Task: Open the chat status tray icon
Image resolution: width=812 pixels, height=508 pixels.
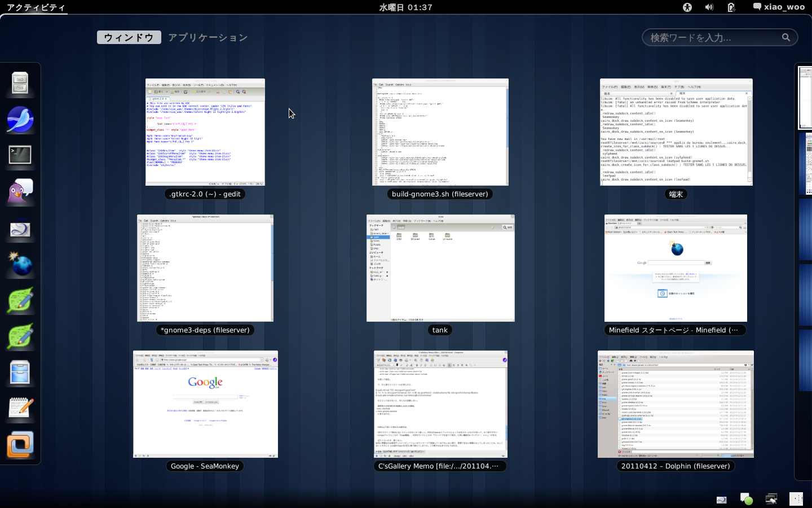Action: [746, 498]
